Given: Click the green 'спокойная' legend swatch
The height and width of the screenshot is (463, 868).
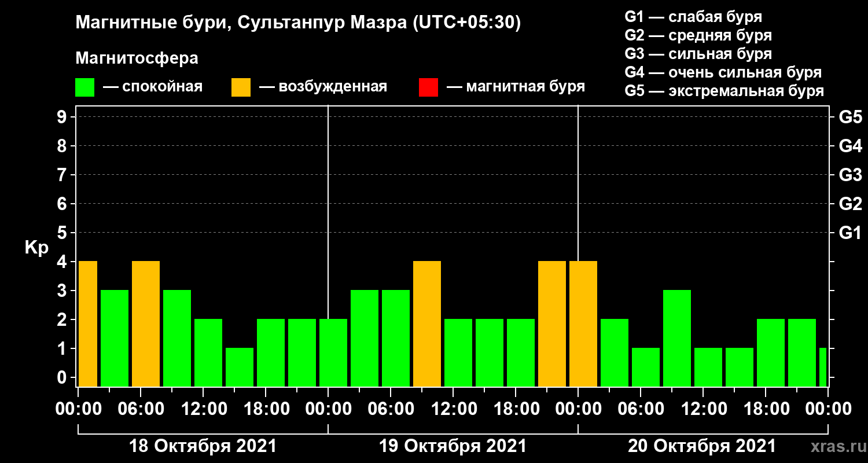Looking at the screenshot, I should click(84, 87).
